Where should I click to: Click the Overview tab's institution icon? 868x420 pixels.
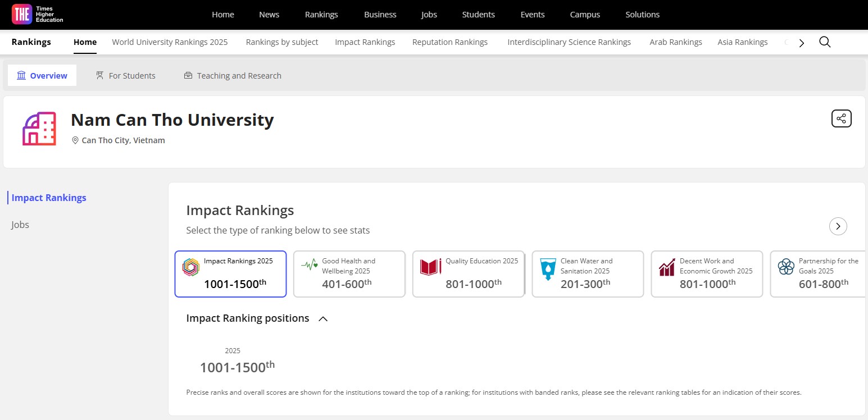pos(21,75)
